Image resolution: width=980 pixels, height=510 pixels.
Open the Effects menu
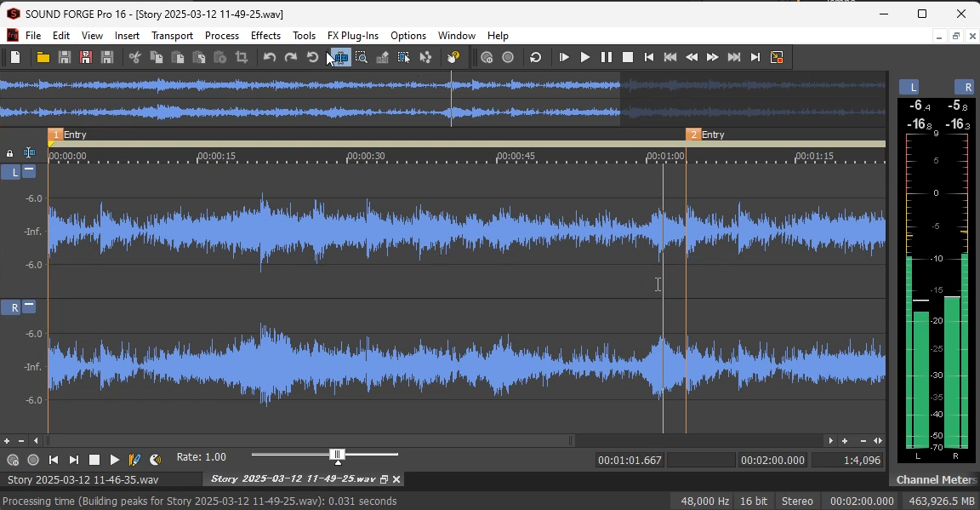point(265,36)
